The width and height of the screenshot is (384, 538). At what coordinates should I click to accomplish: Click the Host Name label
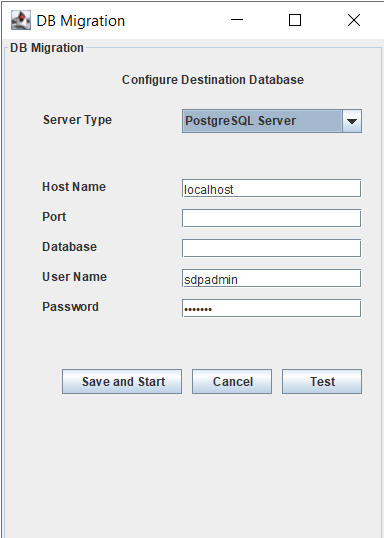(x=74, y=187)
